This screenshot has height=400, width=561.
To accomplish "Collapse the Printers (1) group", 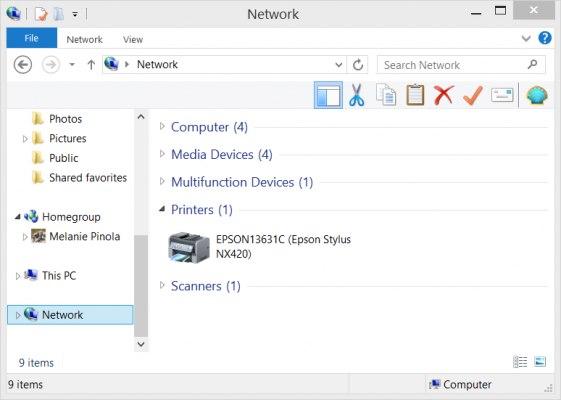I will 162,209.
